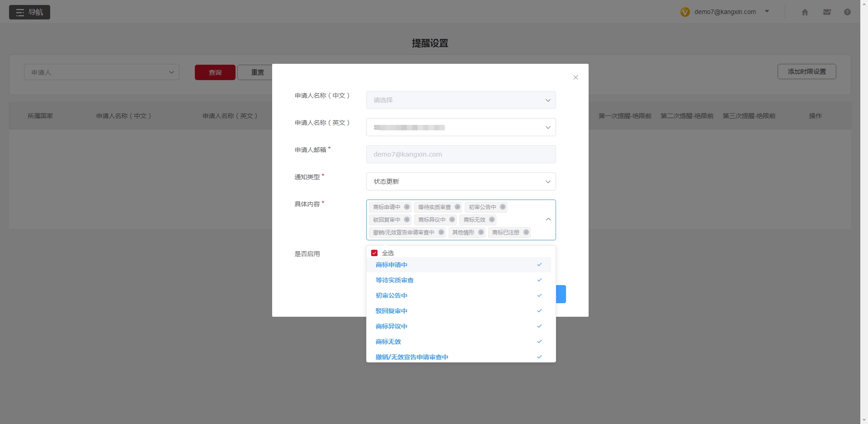The width and height of the screenshot is (868, 424).
Task: Click the help question mark icon
Action: (x=848, y=12)
